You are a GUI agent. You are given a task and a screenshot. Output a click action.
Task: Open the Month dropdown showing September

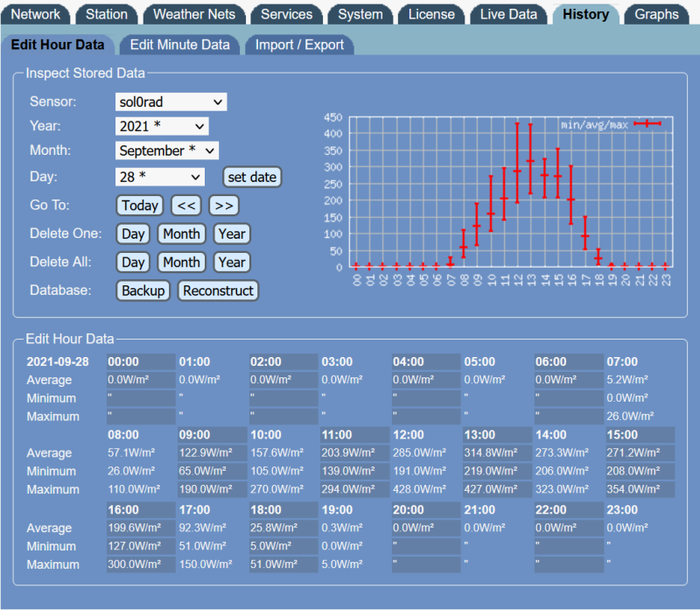point(166,151)
